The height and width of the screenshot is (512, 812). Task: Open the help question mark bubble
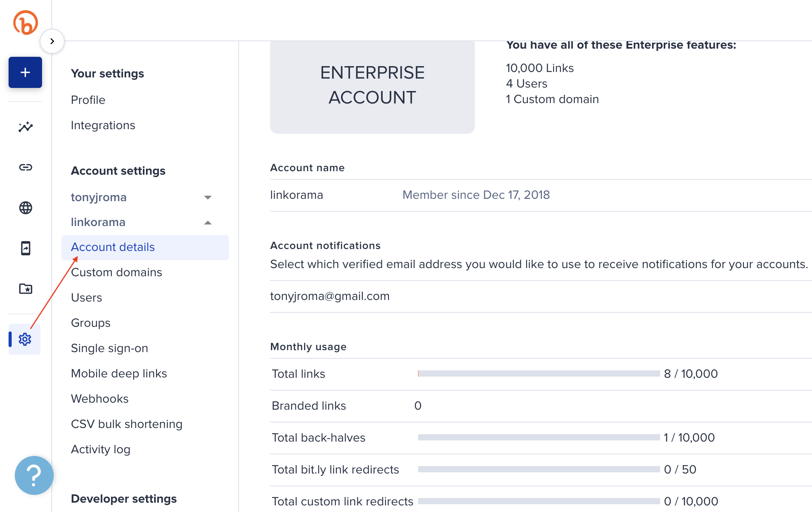(x=34, y=475)
